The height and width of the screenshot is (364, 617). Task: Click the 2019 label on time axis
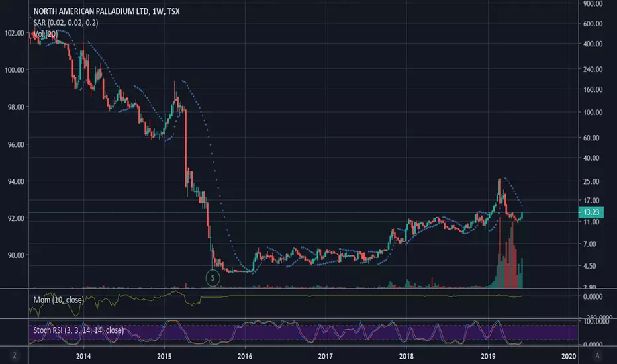(488, 356)
